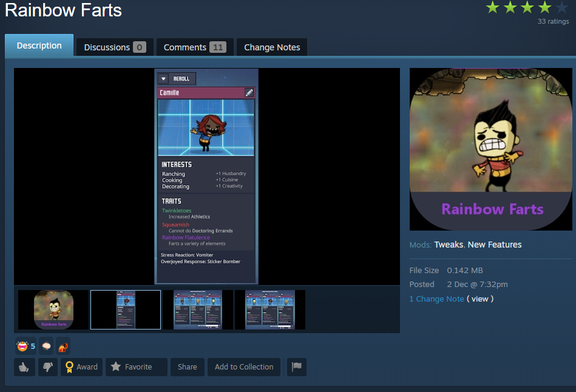Click Add to Collection
576x392 pixels.
click(x=244, y=367)
